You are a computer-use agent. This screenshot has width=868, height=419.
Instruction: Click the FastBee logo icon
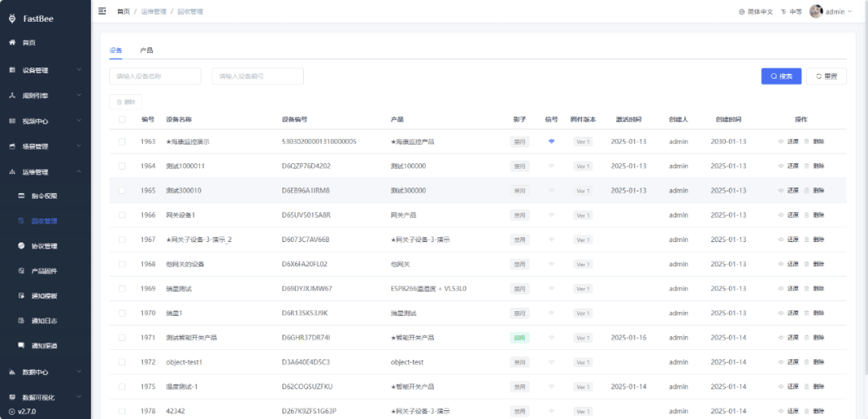tap(12, 18)
